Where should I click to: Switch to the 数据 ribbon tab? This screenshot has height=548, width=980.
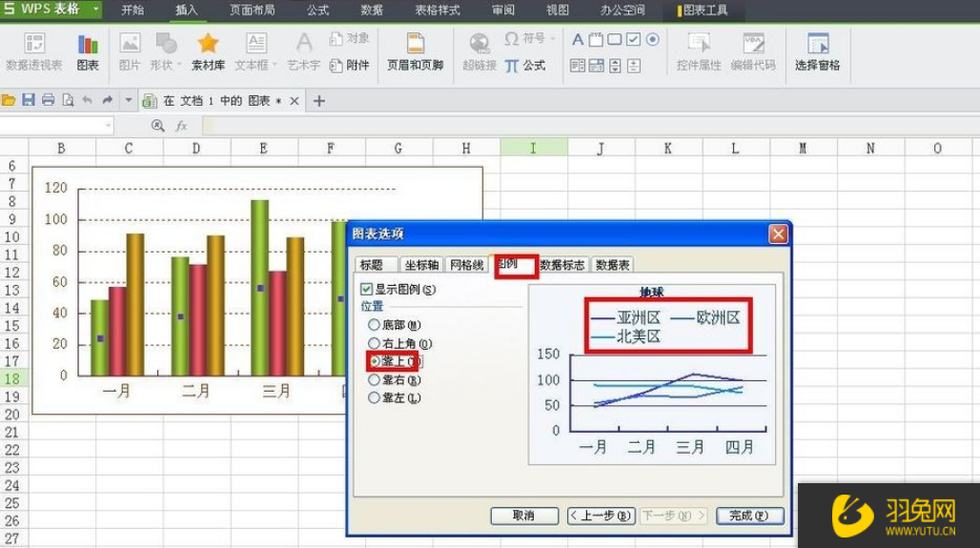[372, 10]
